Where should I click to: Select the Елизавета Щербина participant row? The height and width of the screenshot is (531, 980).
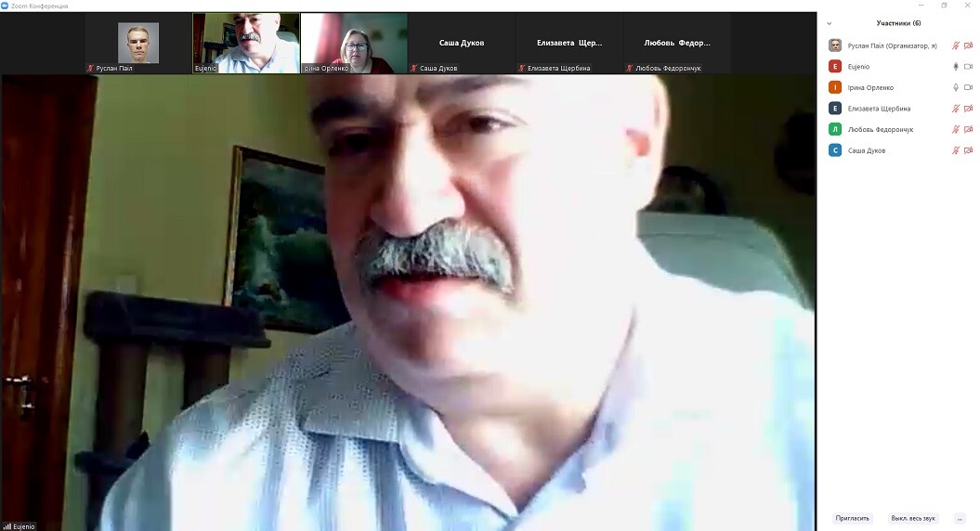pos(879,109)
